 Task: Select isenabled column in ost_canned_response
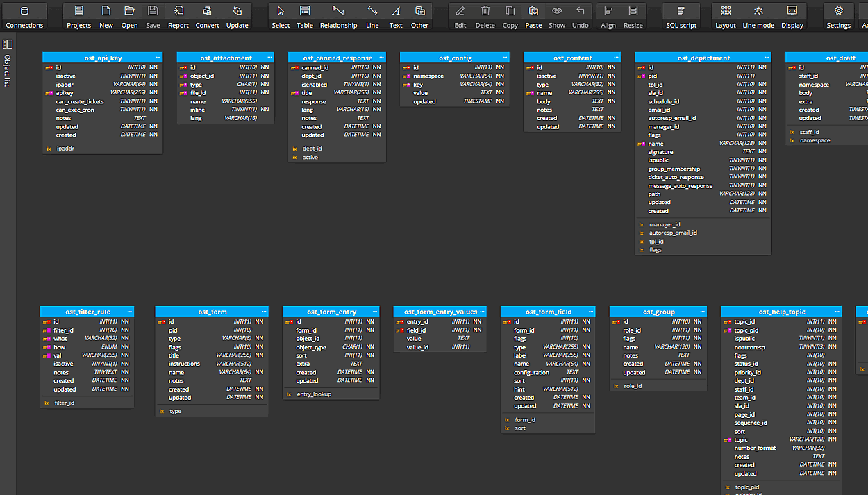pos(337,84)
